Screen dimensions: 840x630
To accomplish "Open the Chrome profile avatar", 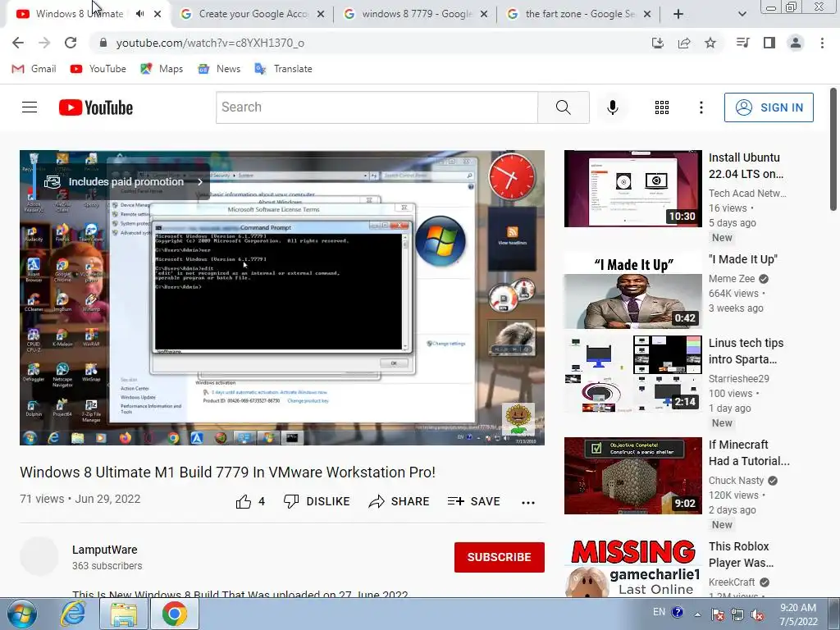I will coord(796,43).
